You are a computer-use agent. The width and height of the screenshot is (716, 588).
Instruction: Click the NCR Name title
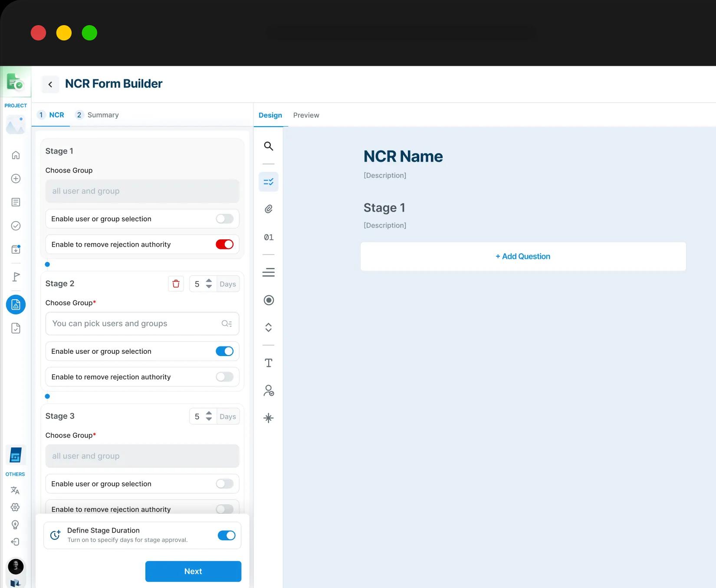coord(403,157)
